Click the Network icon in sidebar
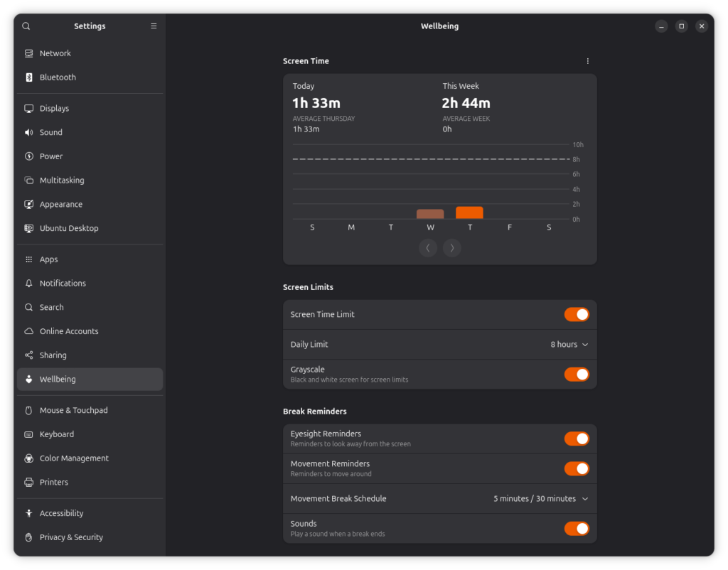 point(28,53)
